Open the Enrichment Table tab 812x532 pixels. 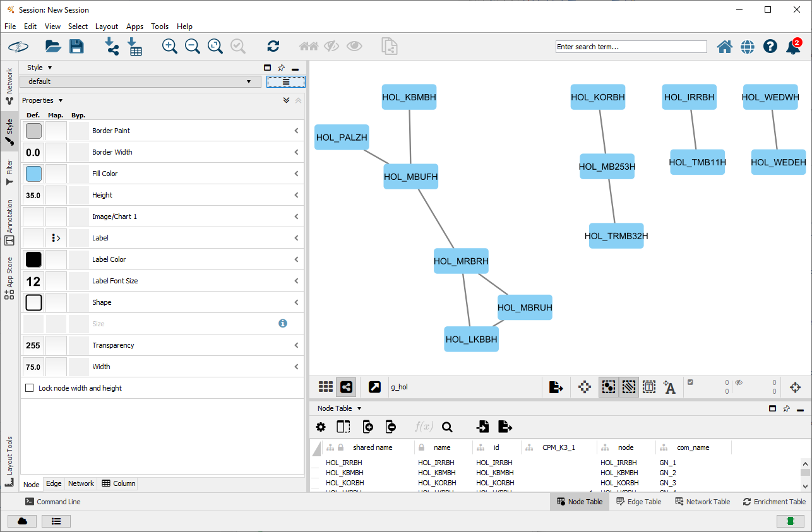(774, 502)
